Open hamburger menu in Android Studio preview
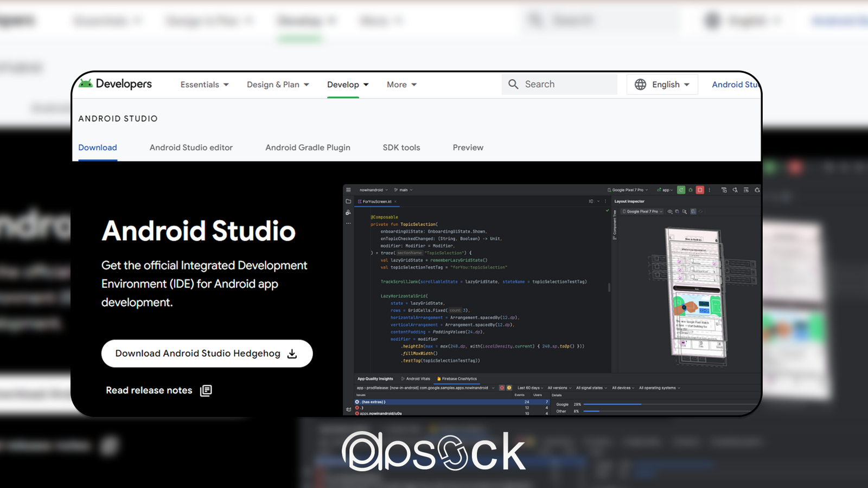This screenshot has width=868, height=488. click(348, 190)
